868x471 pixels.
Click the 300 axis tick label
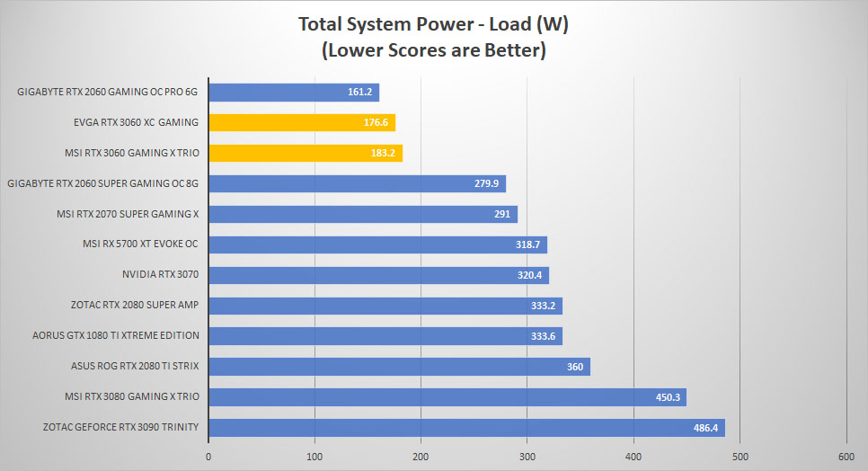pos(527,457)
